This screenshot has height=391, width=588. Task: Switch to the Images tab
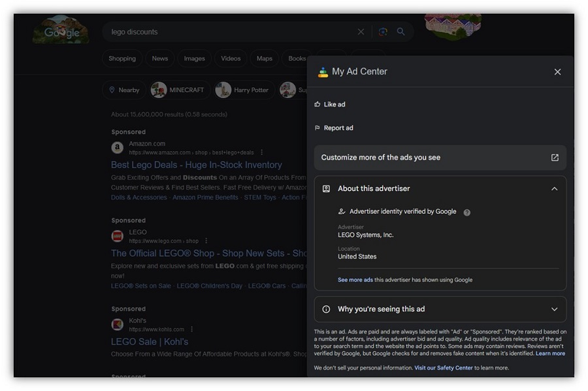pos(194,59)
